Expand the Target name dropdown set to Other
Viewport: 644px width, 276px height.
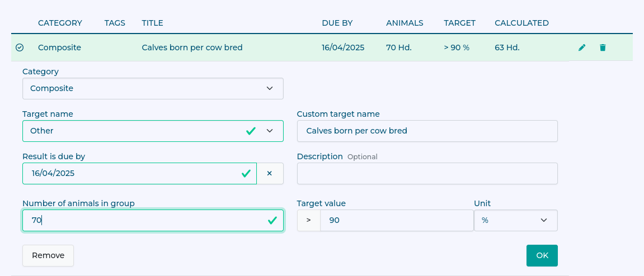(270, 131)
